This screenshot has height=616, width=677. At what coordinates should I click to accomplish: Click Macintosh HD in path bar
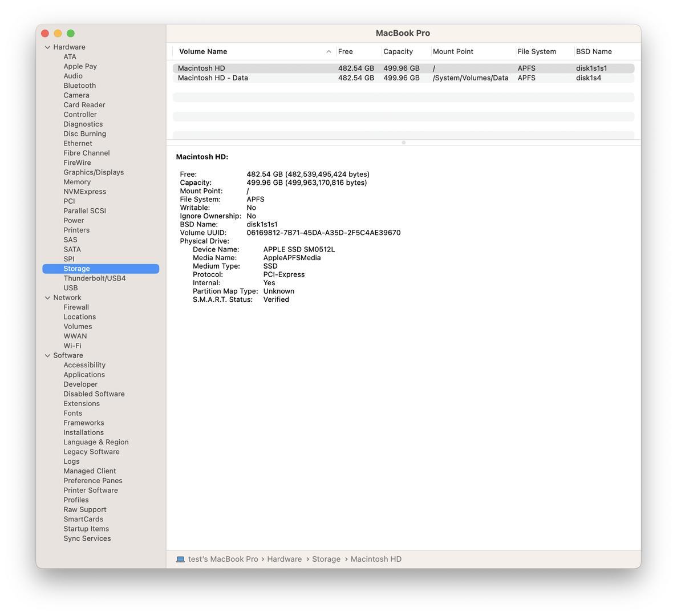376,559
